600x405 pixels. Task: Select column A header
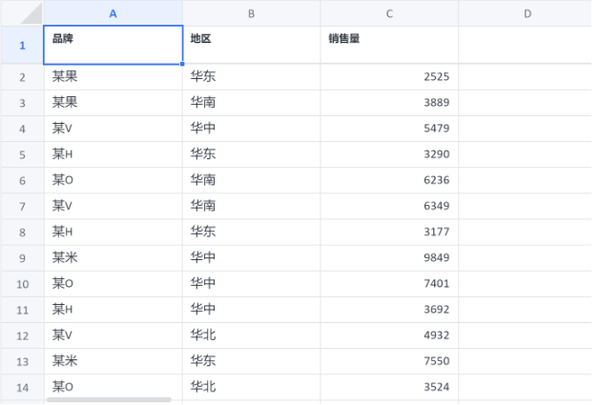coord(113,13)
